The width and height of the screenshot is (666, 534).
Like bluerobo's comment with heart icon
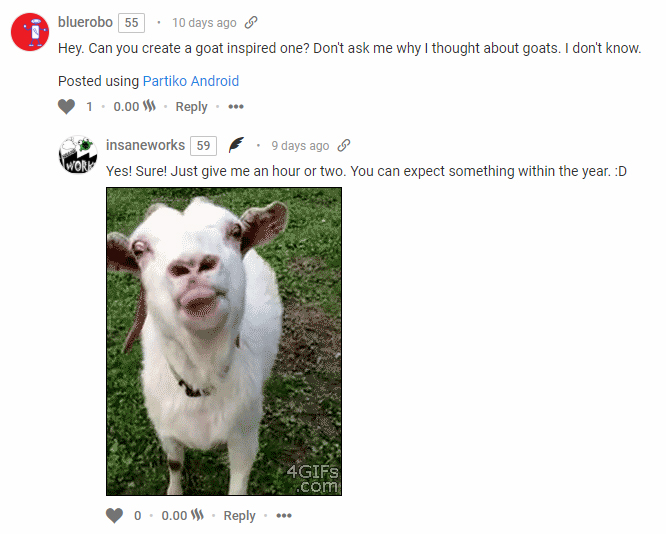click(x=66, y=107)
